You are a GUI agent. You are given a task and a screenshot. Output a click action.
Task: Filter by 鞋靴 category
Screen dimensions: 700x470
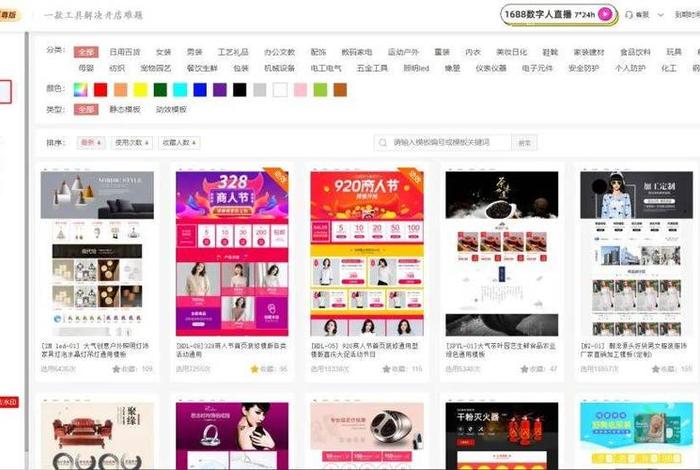click(x=550, y=52)
